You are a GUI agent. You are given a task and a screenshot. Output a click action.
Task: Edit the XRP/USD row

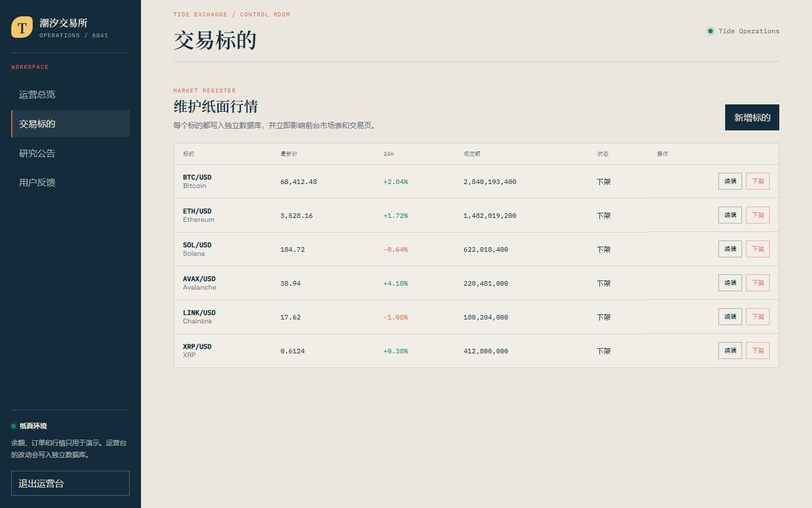point(730,351)
